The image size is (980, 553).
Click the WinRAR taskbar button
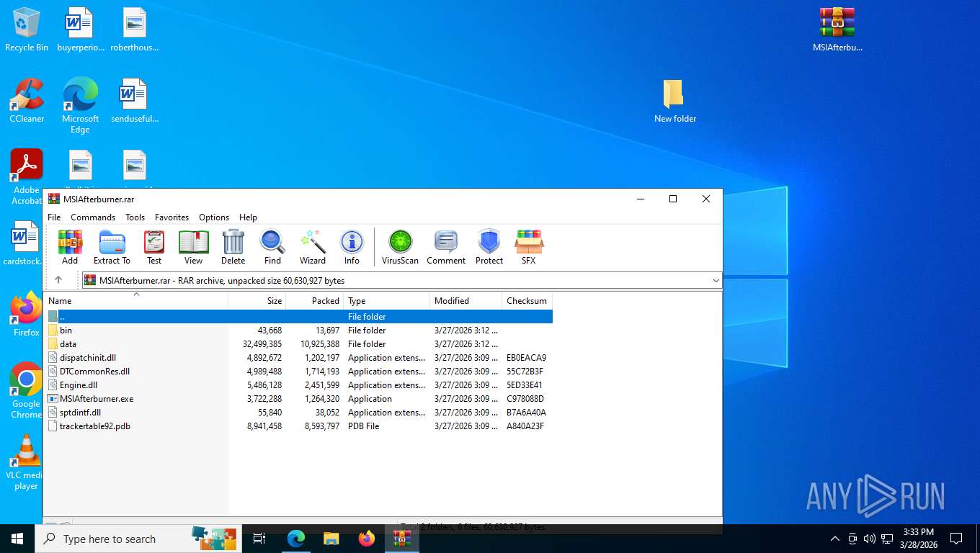[402, 539]
